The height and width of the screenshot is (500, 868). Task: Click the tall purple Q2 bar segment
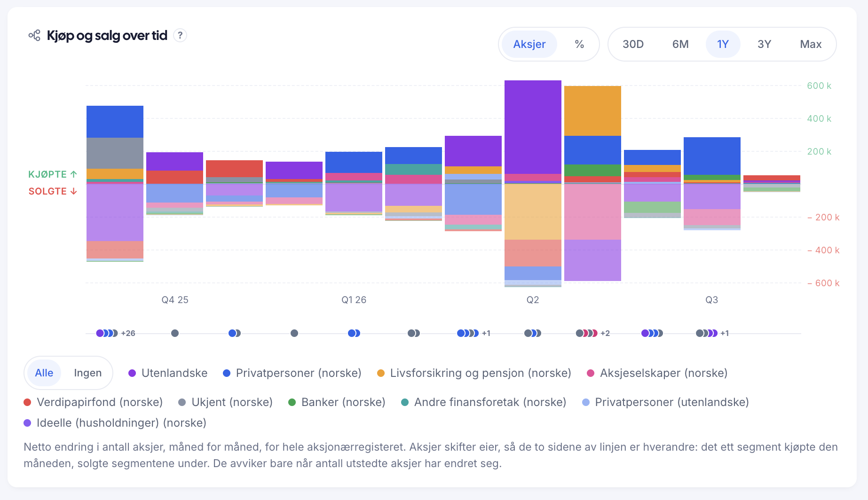533,127
